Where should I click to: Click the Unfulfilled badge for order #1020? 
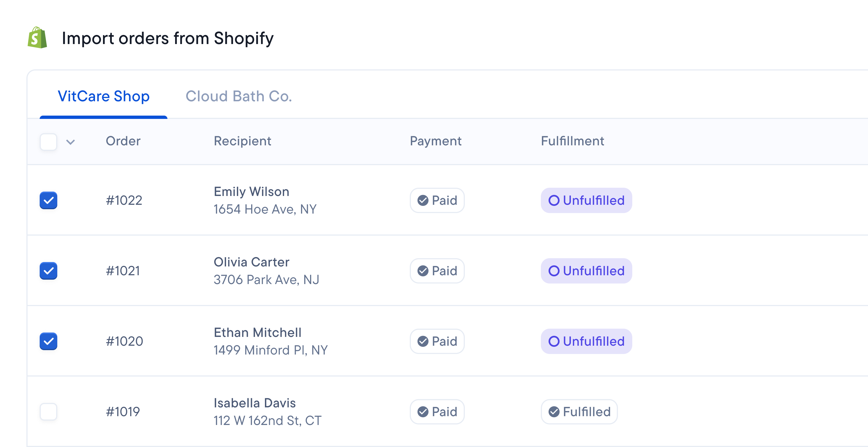pos(586,341)
